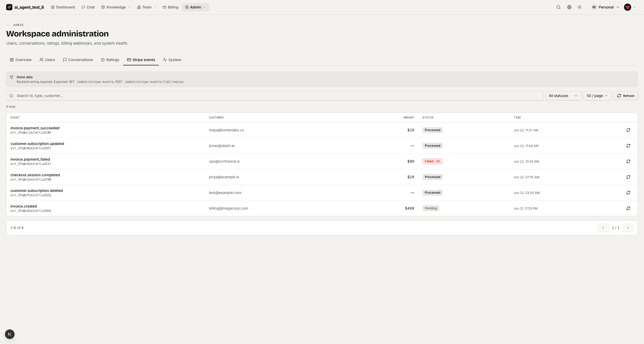Image resolution: width=644 pixels, height=344 pixels.
Task: Open Chat from the top navigation
Action: coord(88,7)
